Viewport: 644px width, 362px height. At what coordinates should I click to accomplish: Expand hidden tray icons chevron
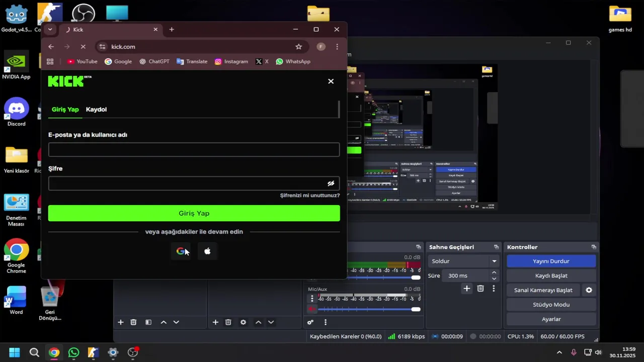tap(559, 352)
